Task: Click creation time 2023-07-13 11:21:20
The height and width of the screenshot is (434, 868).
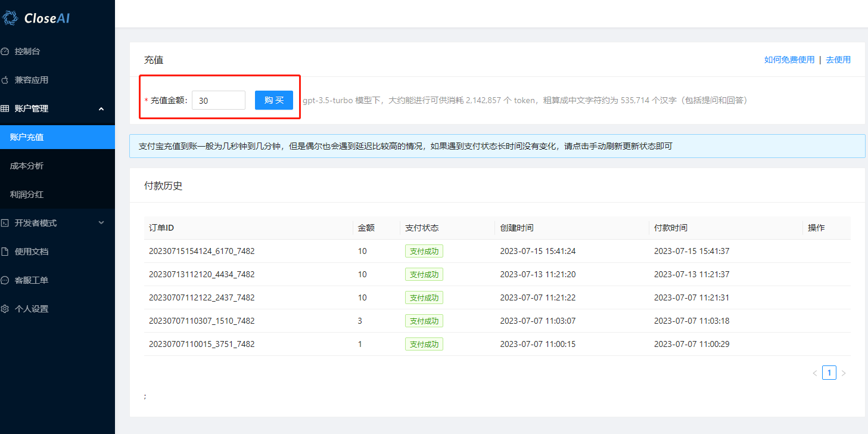Action: [538, 274]
